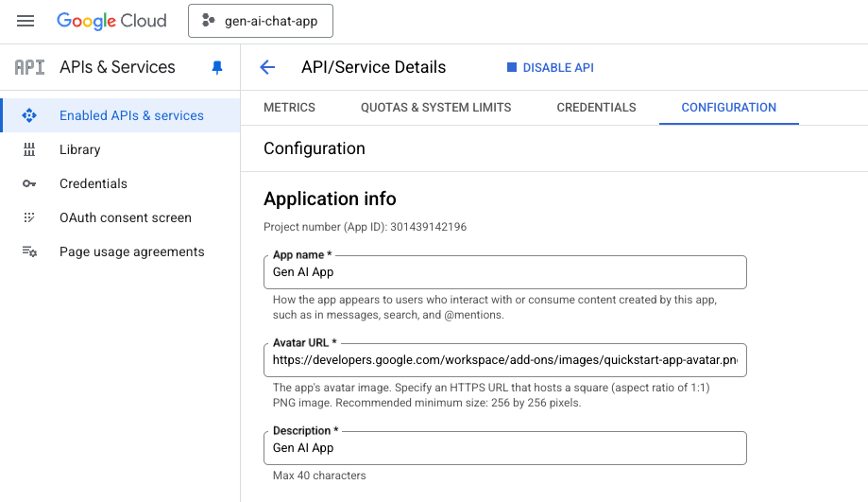Click the Description text field
This screenshot has height=502, width=868.
(504, 448)
